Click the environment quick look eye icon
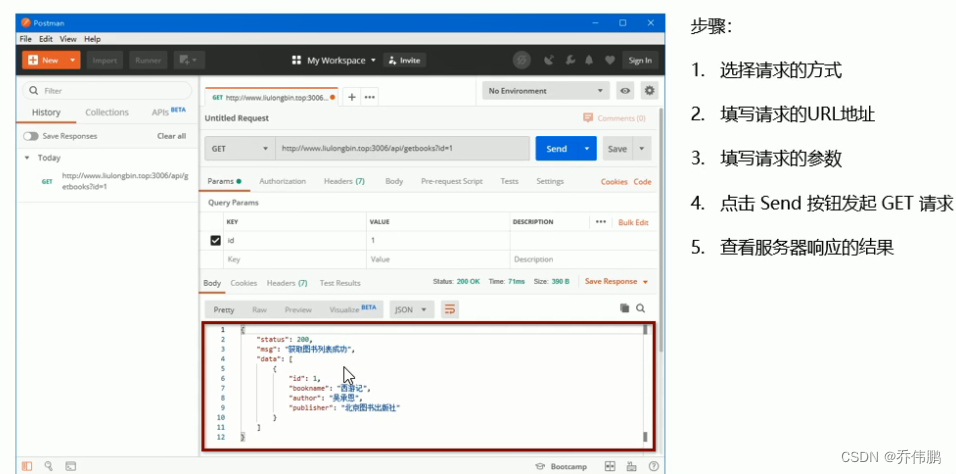This screenshot has height=474, width=956. 625,91
